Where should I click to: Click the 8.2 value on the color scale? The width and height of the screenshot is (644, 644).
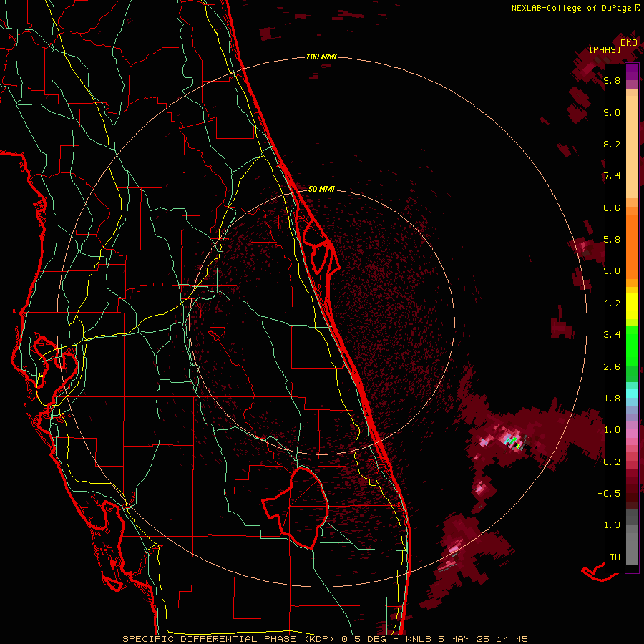point(612,144)
